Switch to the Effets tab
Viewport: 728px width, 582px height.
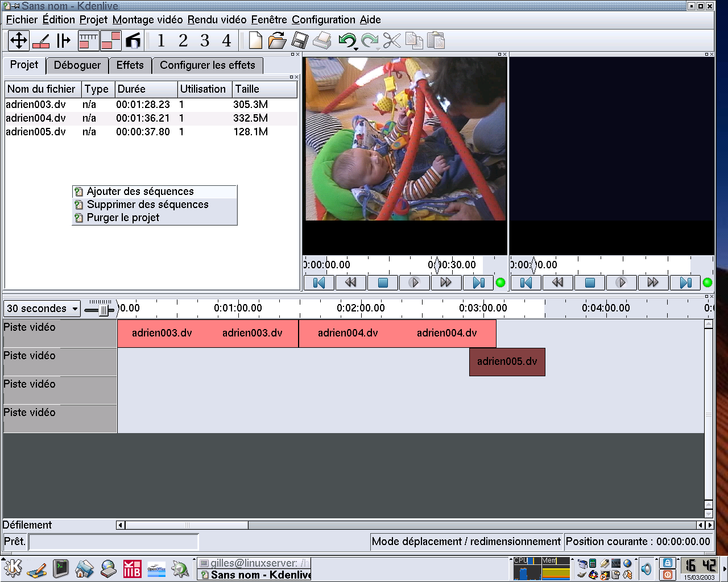tap(130, 65)
